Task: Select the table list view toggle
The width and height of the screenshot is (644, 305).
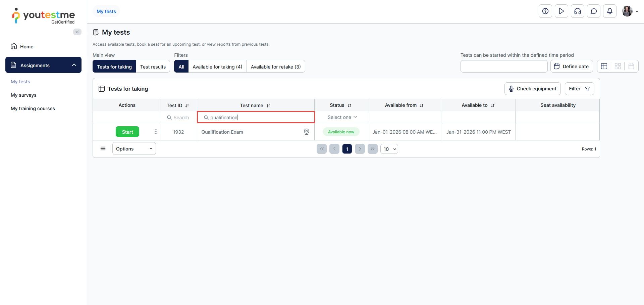Action: [604, 66]
